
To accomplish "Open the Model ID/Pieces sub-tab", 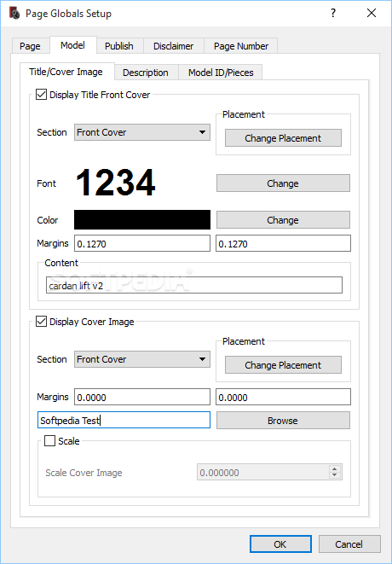I will [x=221, y=73].
